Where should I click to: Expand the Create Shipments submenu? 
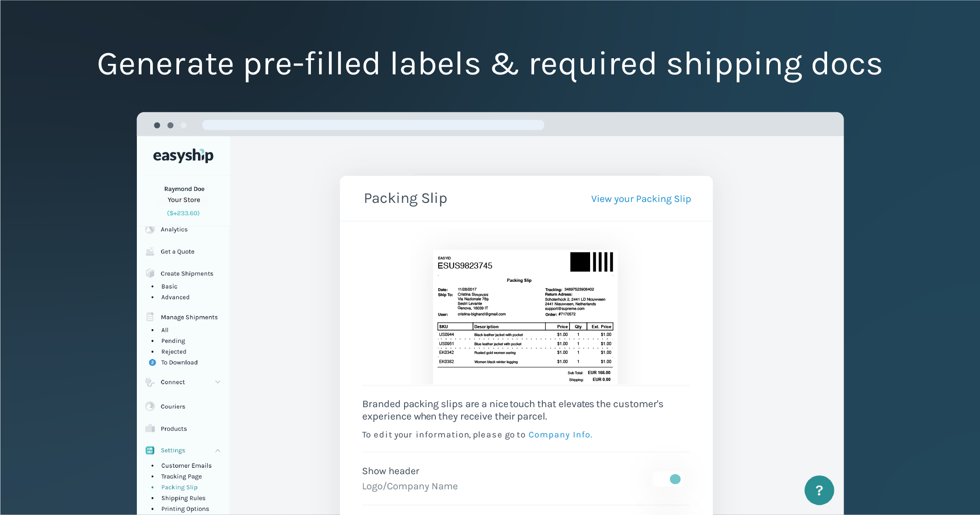[186, 273]
